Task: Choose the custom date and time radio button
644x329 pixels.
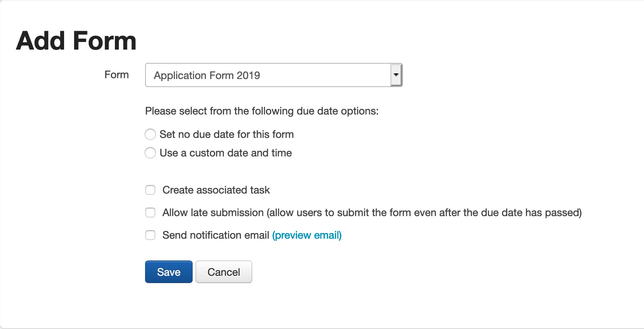Action: pyautogui.click(x=150, y=153)
